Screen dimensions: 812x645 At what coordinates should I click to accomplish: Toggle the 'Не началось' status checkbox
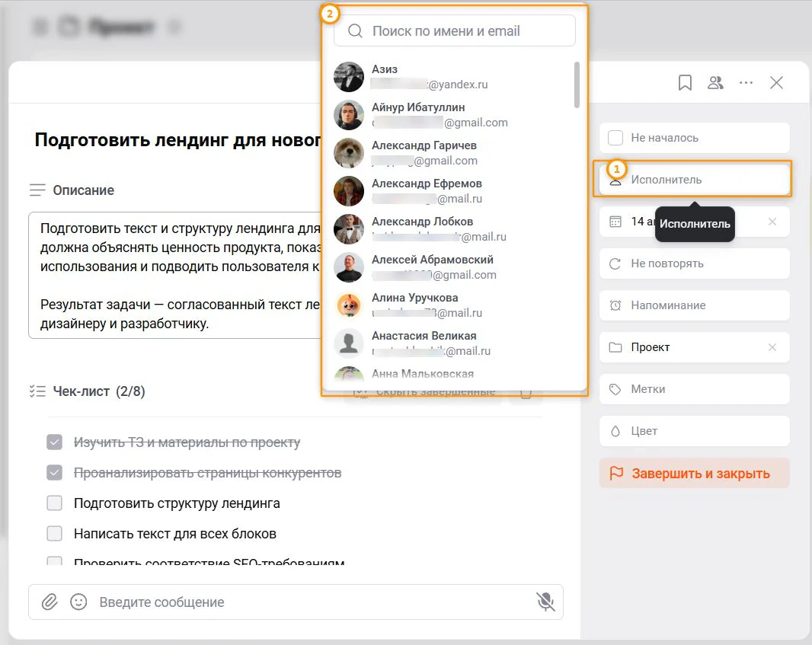pyautogui.click(x=615, y=138)
